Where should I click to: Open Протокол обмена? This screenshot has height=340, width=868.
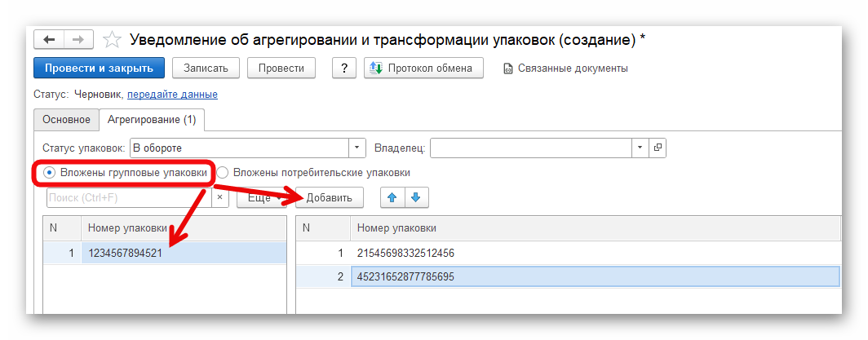(423, 68)
